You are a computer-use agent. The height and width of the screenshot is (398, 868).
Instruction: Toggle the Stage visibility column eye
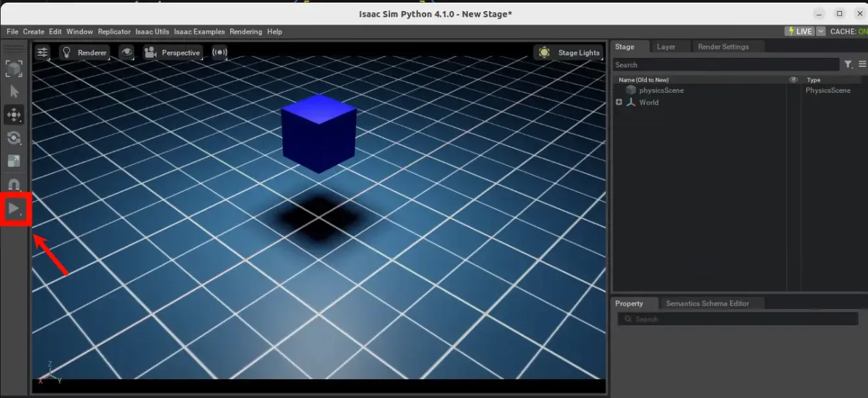coord(793,80)
